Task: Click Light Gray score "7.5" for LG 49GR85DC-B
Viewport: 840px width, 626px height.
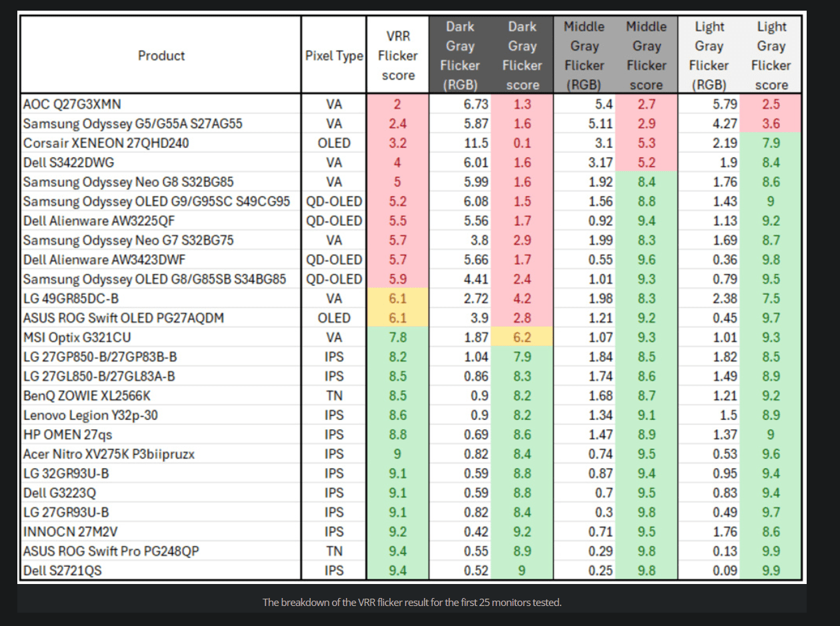Action: pyautogui.click(x=771, y=298)
